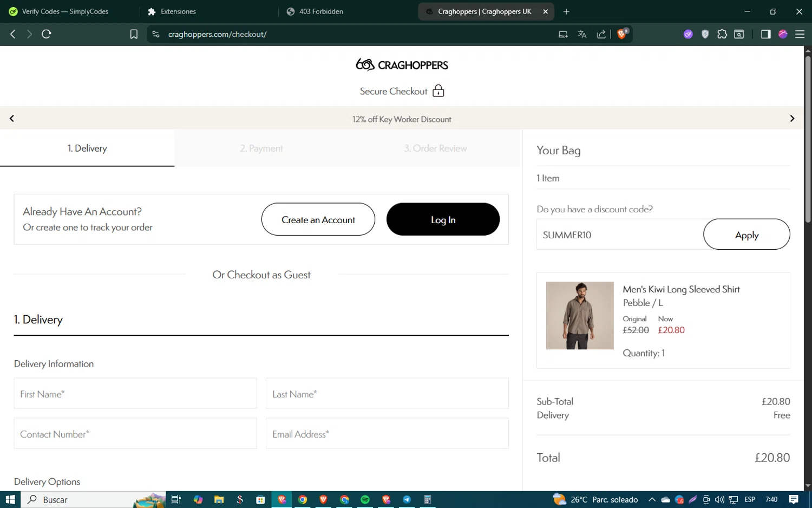The width and height of the screenshot is (812, 508).
Task: Open the weather widget 26°C Parc. soleado
Action: [x=595, y=499]
